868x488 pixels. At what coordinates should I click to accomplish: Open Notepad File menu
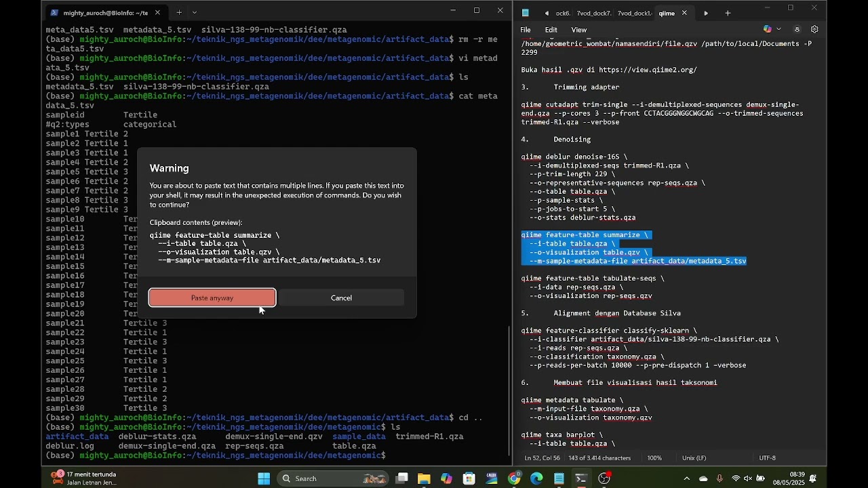point(526,30)
